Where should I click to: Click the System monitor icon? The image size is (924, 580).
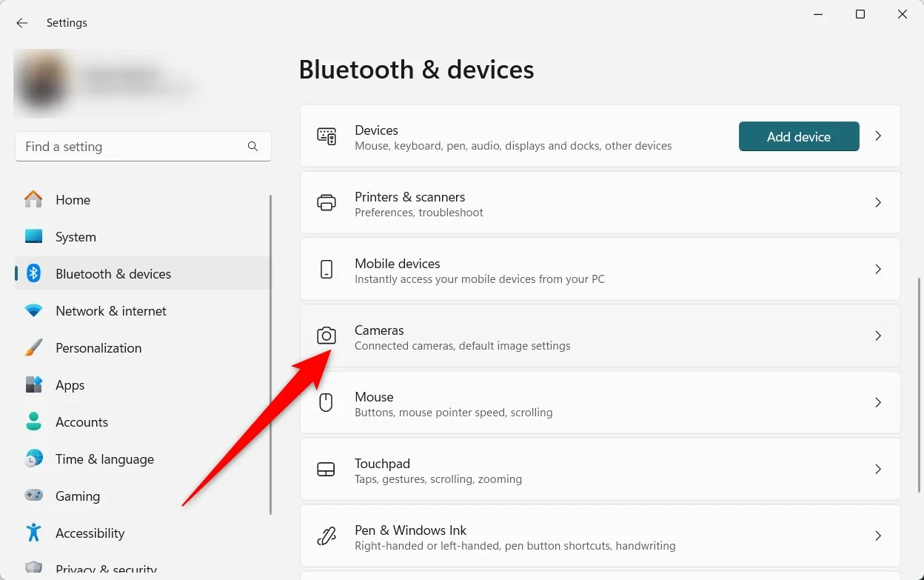pos(33,236)
